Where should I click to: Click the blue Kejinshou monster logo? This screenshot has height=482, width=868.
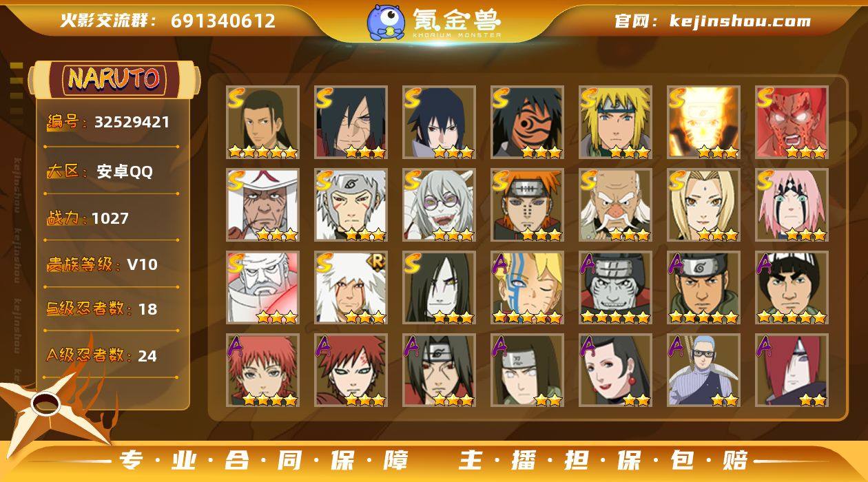(386, 22)
